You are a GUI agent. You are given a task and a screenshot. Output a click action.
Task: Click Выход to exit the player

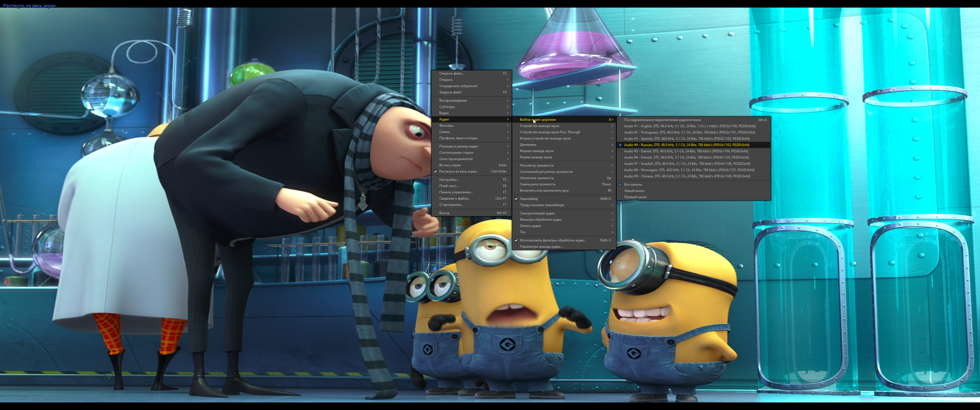pyautogui.click(x=444, y=213)
